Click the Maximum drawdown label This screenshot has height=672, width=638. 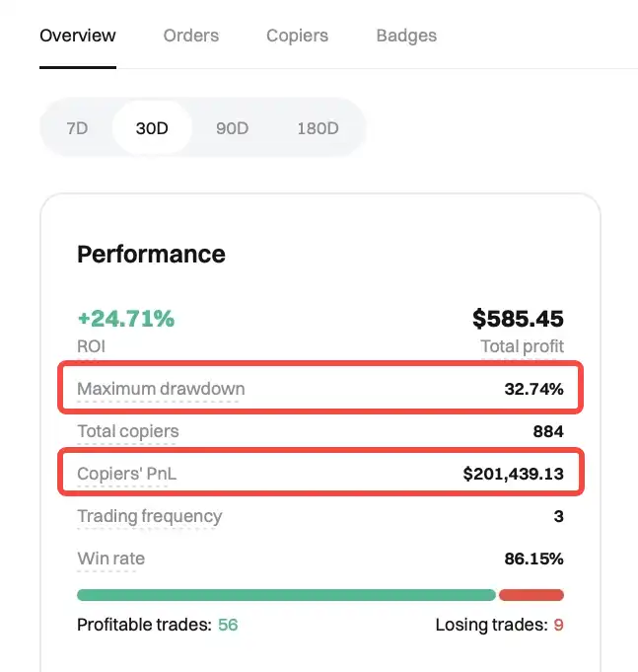[161, 389]
